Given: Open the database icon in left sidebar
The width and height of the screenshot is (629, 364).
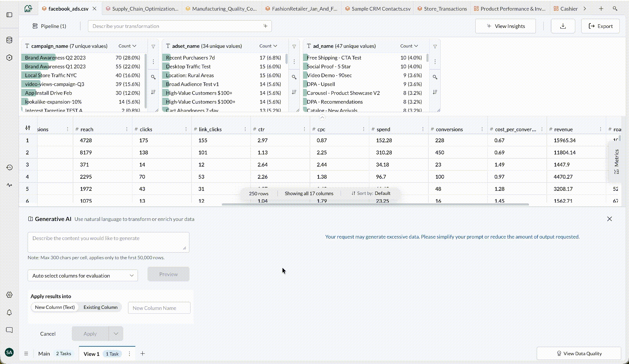Looking at the screenshot, I should [10, 40].
